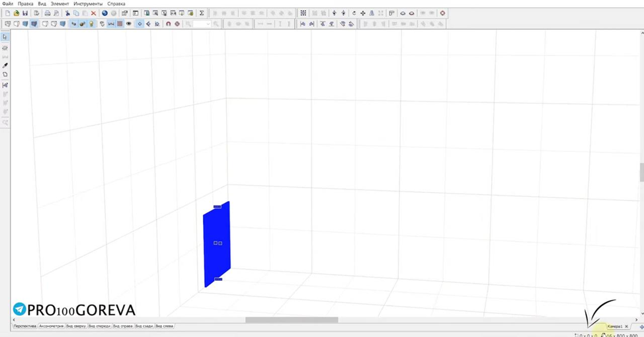Viewport: 644px width, 337px height.
Task: Select the arrow pointer tool in the left toolbar
Action: (x=5, y=37)
